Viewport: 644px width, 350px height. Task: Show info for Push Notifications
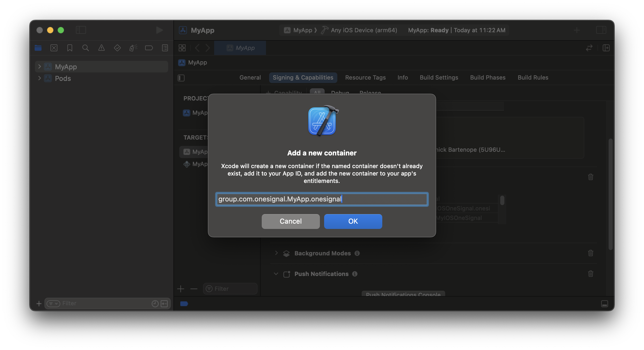tap(355, 274)
